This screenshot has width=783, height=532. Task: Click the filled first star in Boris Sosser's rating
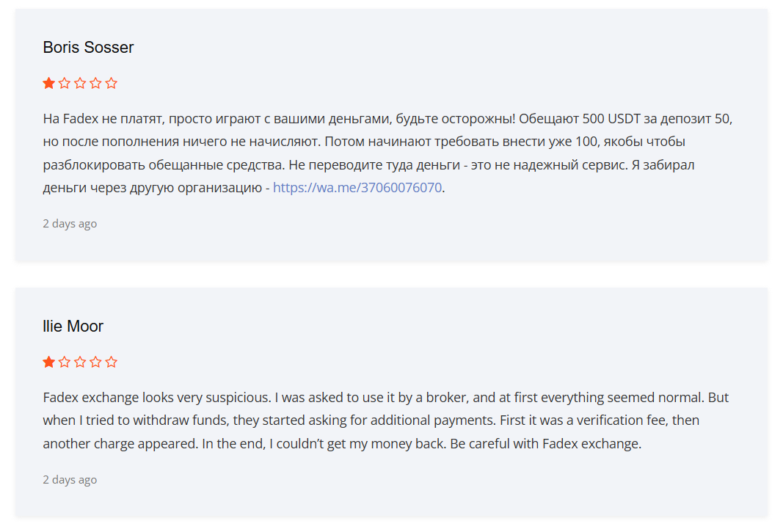tap(49, 83)
